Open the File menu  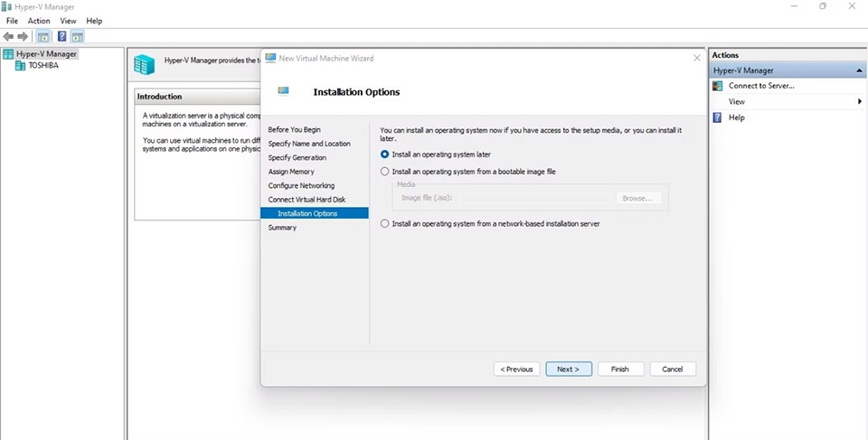pyautogui.click(x=12, y=21)
